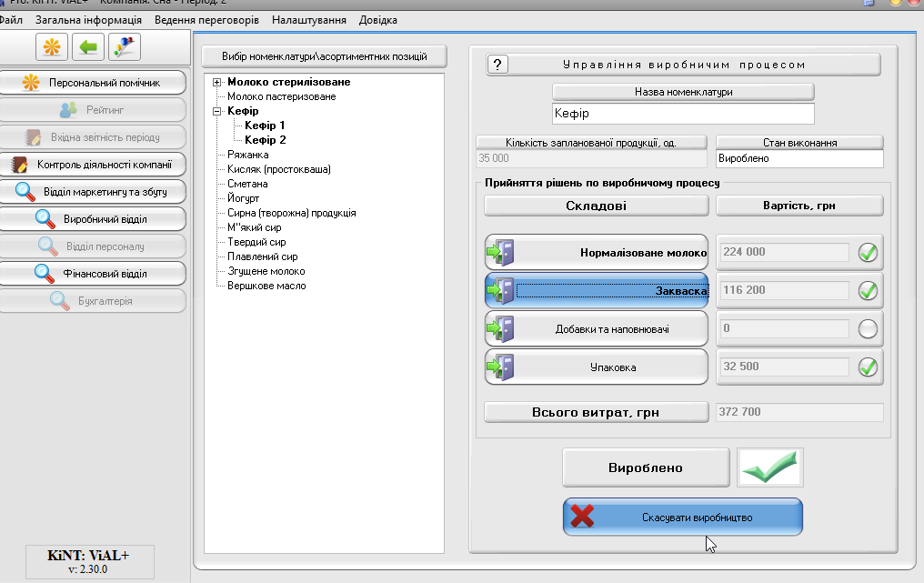Click the Закваска component button
Image resolution: width=924 pixels, height=583 pixels.
[x=597, y=291]
